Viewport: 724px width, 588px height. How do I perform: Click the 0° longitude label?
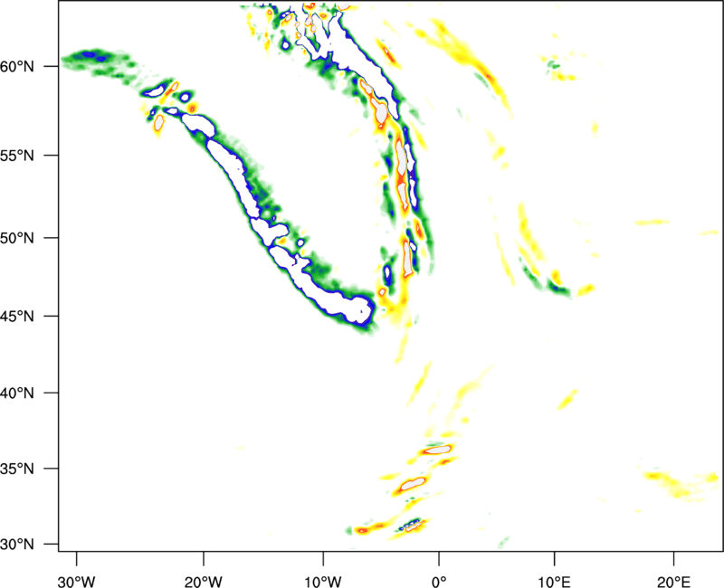[439, 582]
